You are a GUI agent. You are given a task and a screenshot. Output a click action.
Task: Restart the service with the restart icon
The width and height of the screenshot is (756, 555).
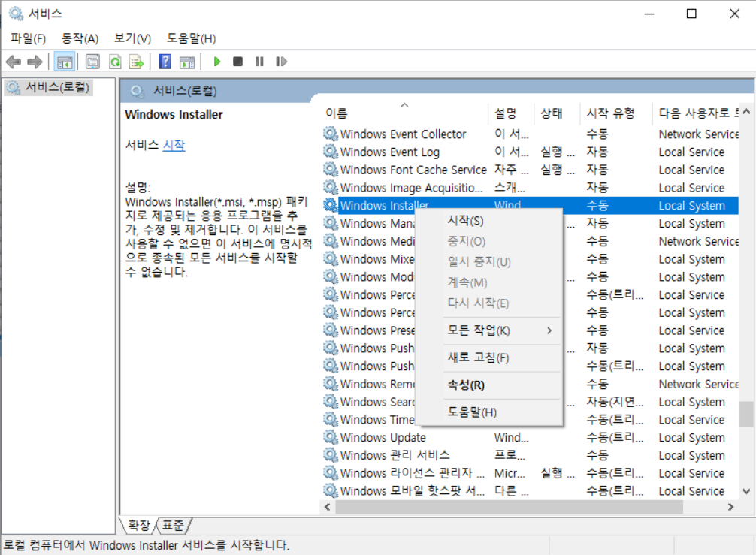tap(281, 62)
